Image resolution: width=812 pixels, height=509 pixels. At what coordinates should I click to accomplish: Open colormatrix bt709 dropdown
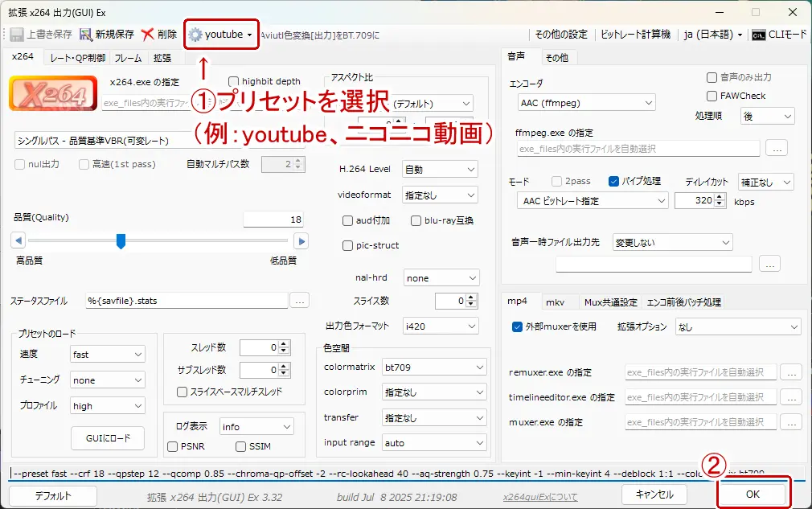click(x=434, y=367)
